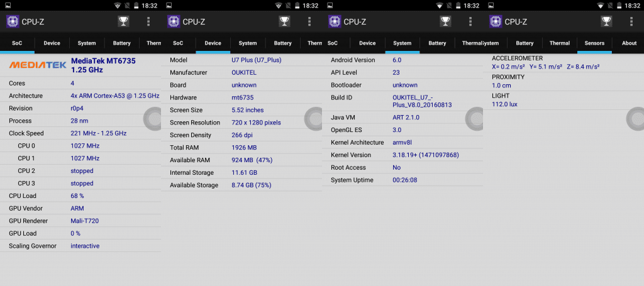Screen dimensions: 644x286
Task: Click the Build ID value 'OUKITEL_U7_-Plus_V8.0_20160813'
Action: point(422,101)
